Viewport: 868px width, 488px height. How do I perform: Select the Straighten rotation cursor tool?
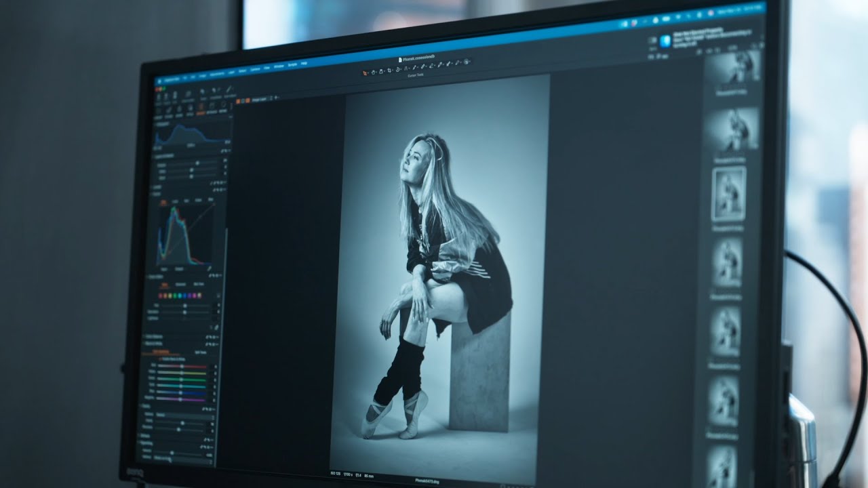(x=397, y=70)
